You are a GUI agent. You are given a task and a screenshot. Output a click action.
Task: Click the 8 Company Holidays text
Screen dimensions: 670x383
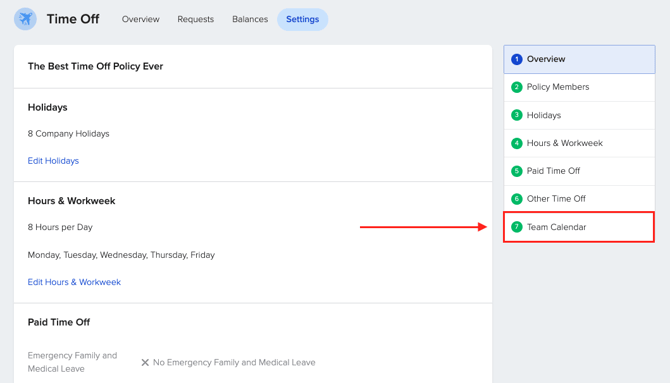68,134
